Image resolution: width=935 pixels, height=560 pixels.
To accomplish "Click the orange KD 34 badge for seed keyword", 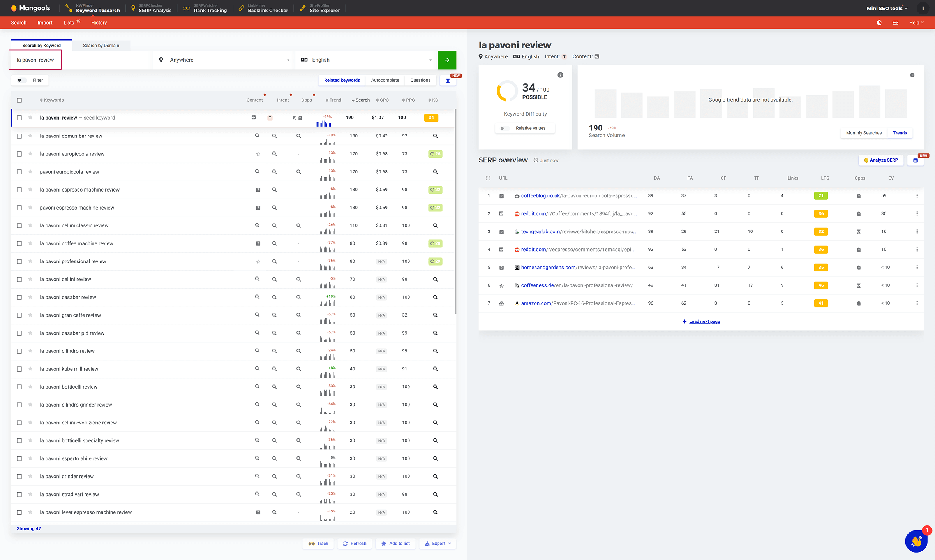I will (x=431, y=118).
